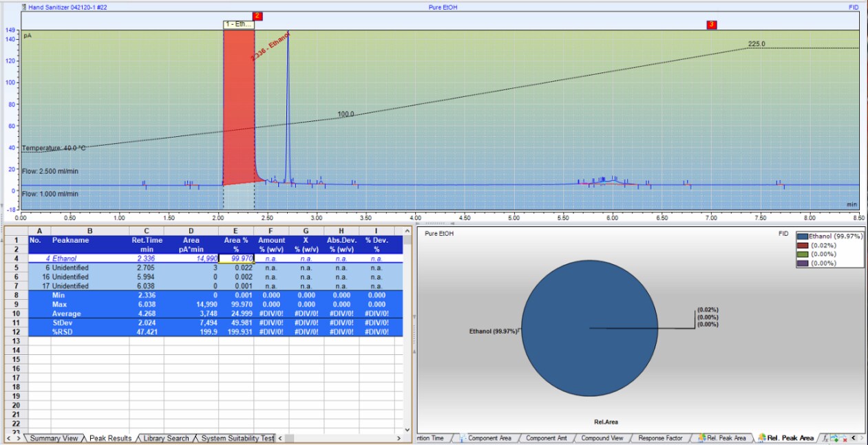Open the System Suitability Test tab
Image resolution: width=868 pixels, height=445 pixels.
pyautogui.click(x=237, y=438)
